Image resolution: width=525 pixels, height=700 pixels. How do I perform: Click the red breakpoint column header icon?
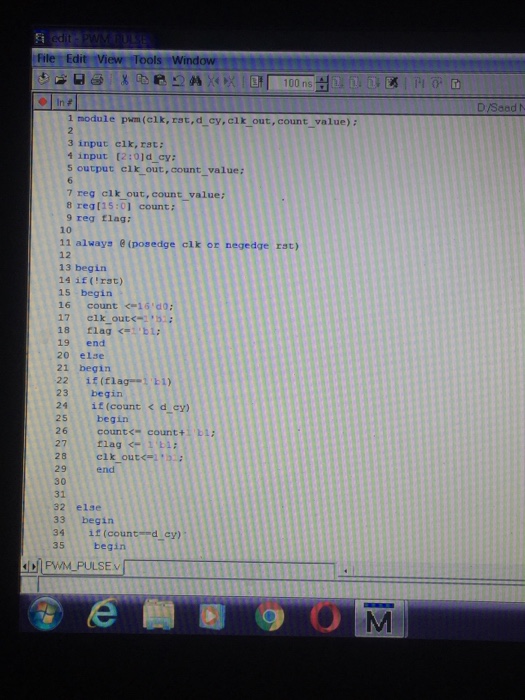[43, 102]
